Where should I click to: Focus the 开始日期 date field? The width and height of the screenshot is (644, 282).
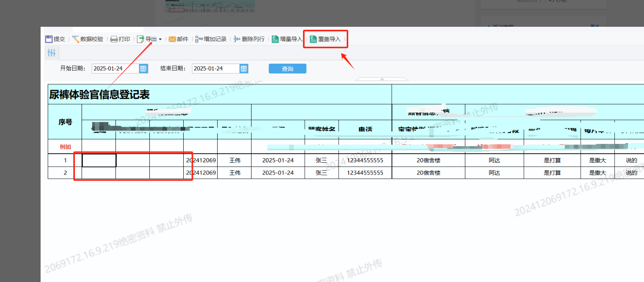click(x=115, y=69)
